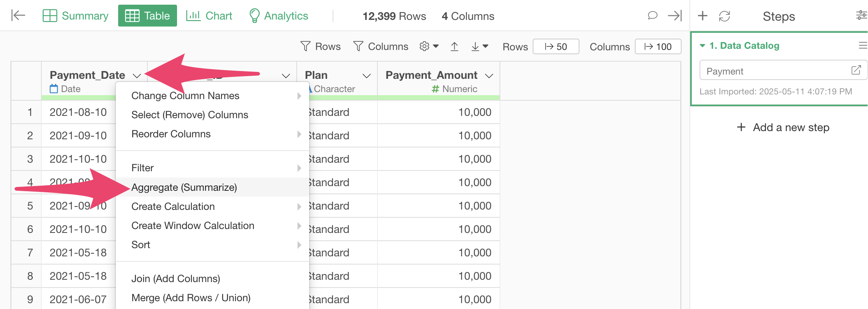Screen dimensions: 868x309
Task: Click the Rows limit 50 field
Action: pos(556,46)
